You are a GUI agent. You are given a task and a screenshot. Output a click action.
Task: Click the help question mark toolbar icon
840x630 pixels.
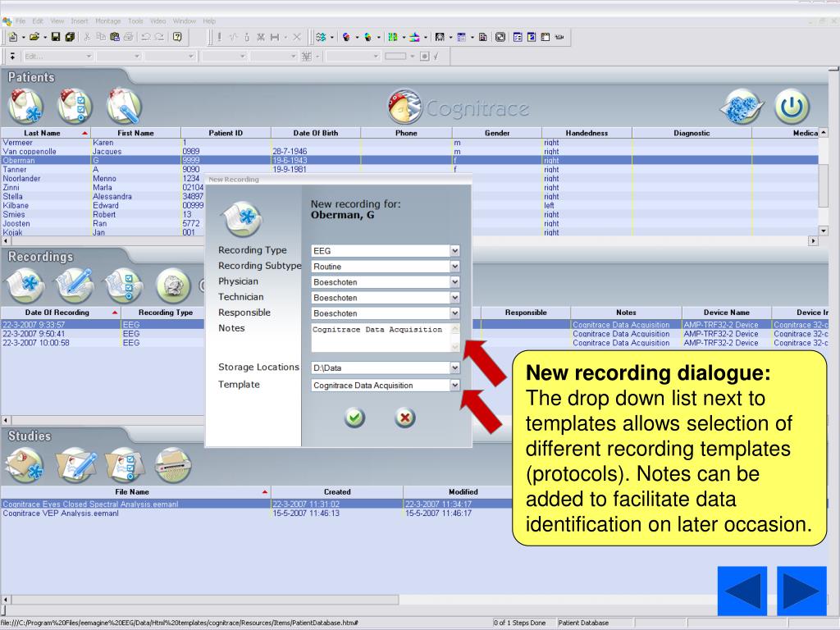click(177, 37)
